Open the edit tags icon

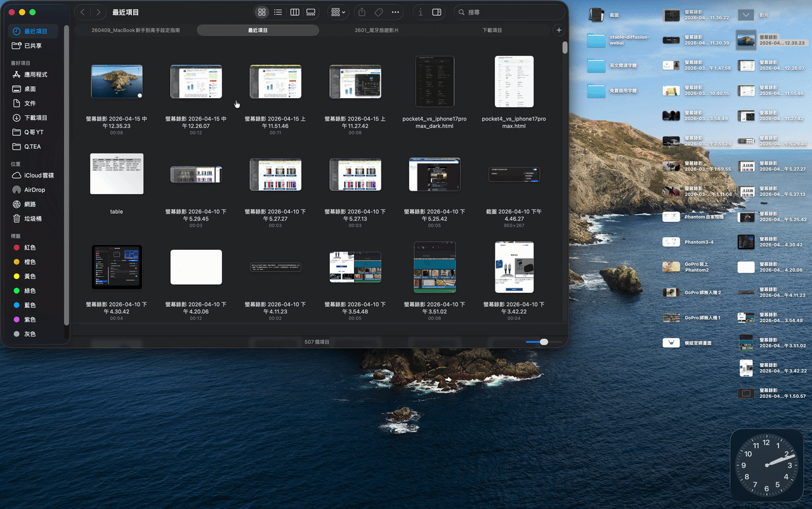pos(378,12)
